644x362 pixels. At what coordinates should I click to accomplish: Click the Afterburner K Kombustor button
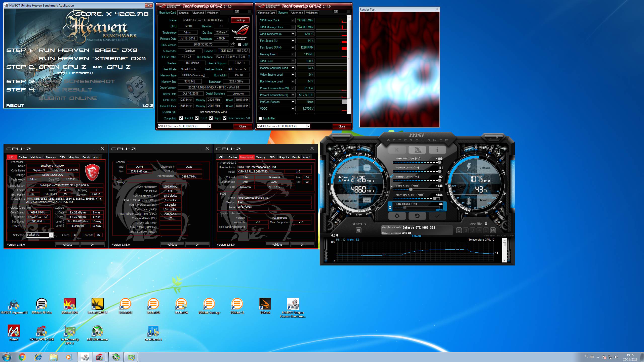[397, 150]
